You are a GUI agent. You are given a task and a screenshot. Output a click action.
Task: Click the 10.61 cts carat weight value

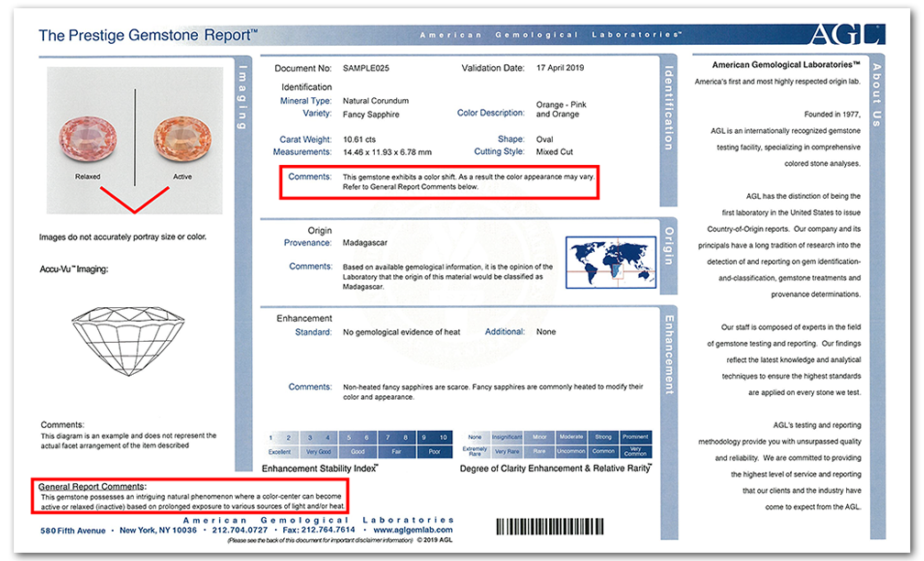click(x=359, y=139)
